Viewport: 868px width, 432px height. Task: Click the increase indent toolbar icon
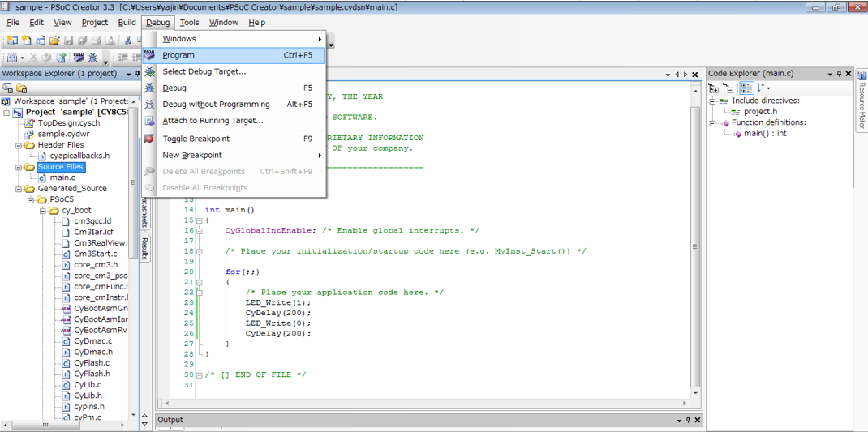pos(122,57)
